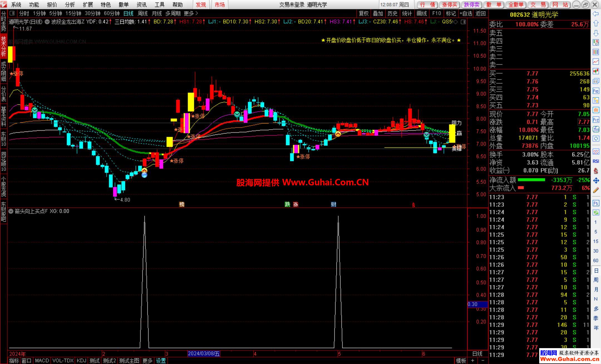
Task: Toggle the panel icon left of 分时 tab
Action: 12,13
